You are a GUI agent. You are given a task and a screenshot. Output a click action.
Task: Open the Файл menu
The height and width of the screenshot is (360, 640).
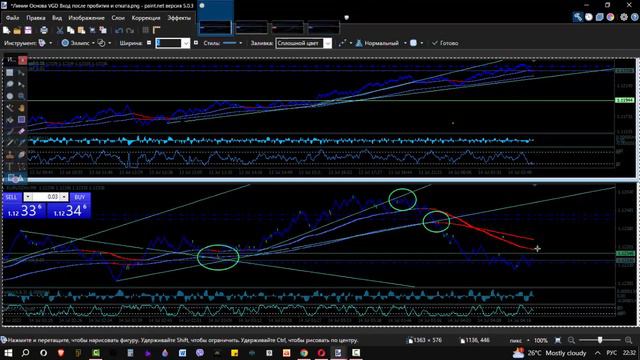coord(12,18)
